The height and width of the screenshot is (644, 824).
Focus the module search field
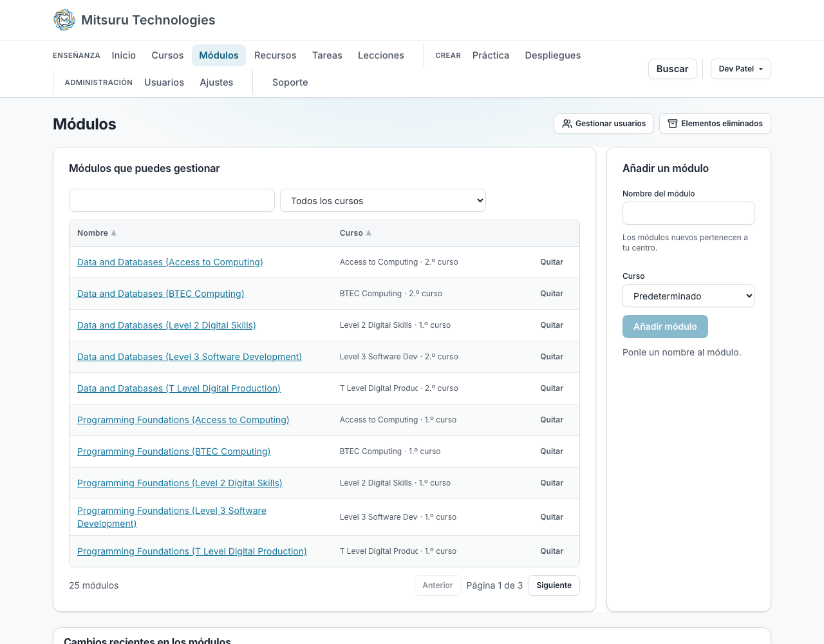(x=172, y=200)
